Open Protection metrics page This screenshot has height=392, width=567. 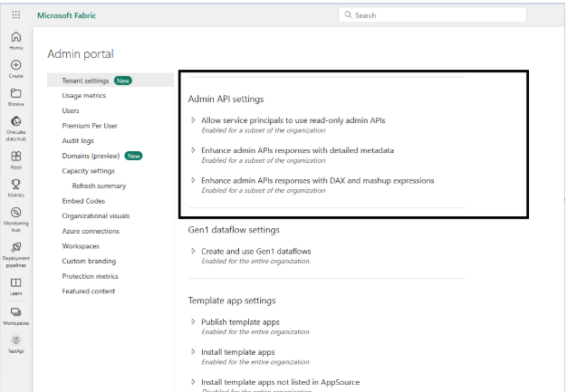click(x=90, y=276)
